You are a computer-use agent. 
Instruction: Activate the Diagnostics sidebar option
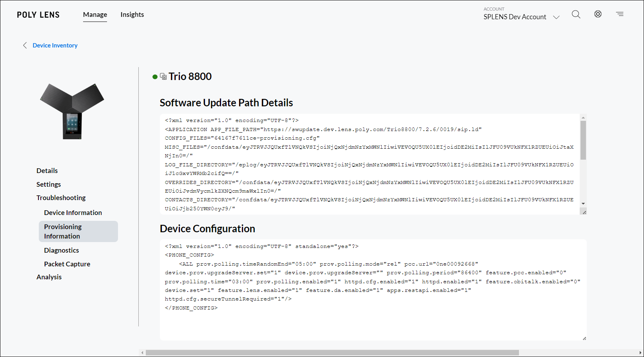[61, 250]
